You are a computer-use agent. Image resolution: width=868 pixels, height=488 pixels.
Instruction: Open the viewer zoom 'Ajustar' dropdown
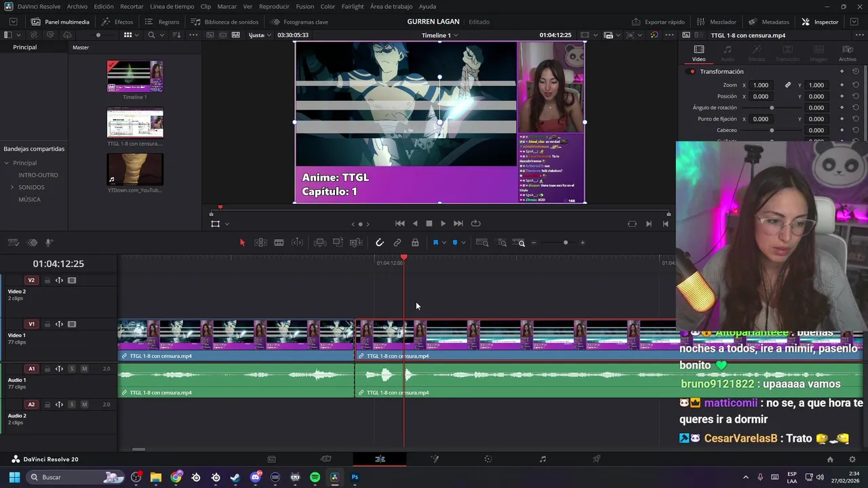(259, 35)
